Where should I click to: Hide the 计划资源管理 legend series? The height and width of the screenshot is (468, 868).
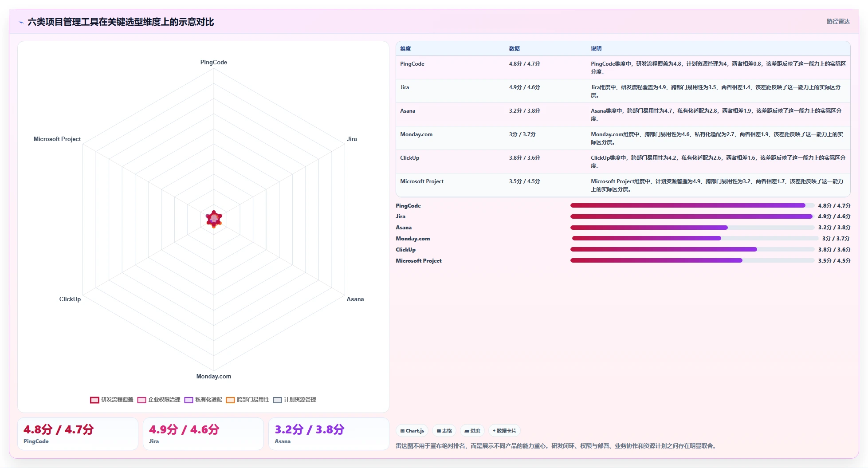(x=295, y=400)
